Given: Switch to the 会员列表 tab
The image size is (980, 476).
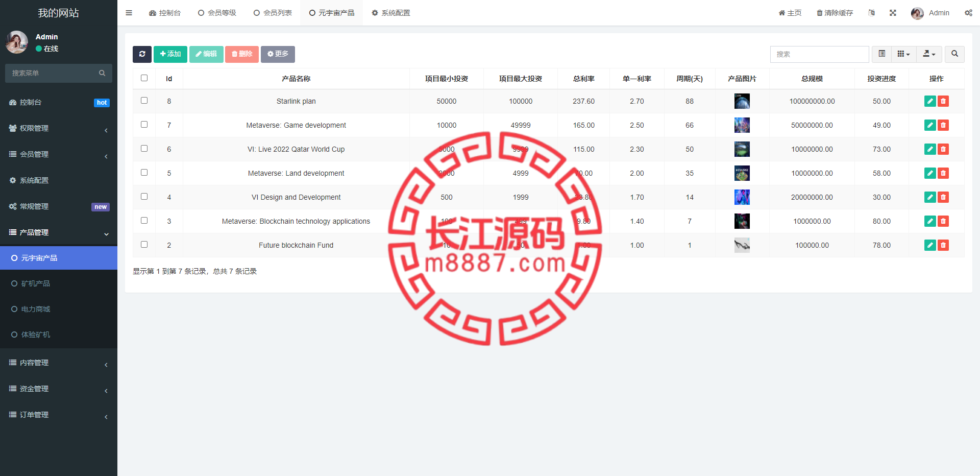Looking at the screenshot, I should (273, 13).
